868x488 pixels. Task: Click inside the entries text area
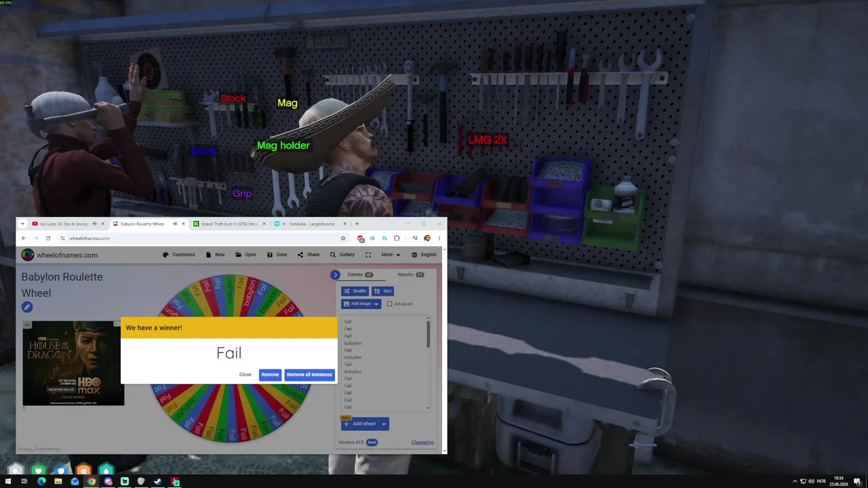tap(384, 363)
